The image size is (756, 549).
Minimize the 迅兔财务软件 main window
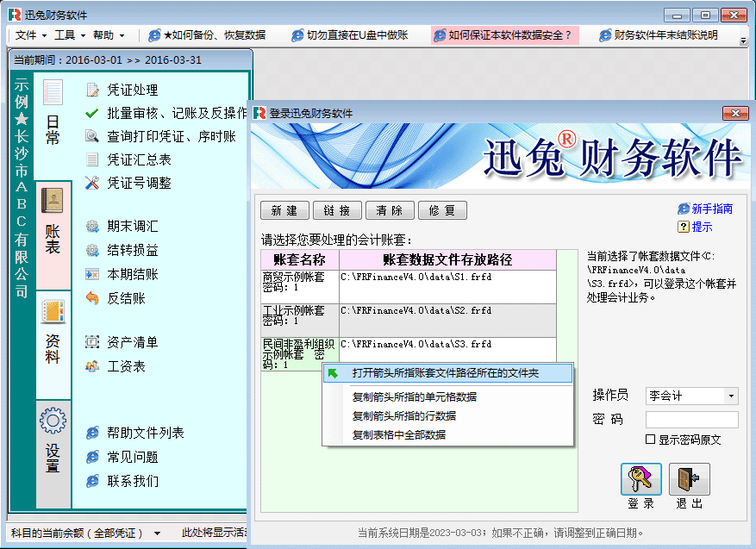677,16
